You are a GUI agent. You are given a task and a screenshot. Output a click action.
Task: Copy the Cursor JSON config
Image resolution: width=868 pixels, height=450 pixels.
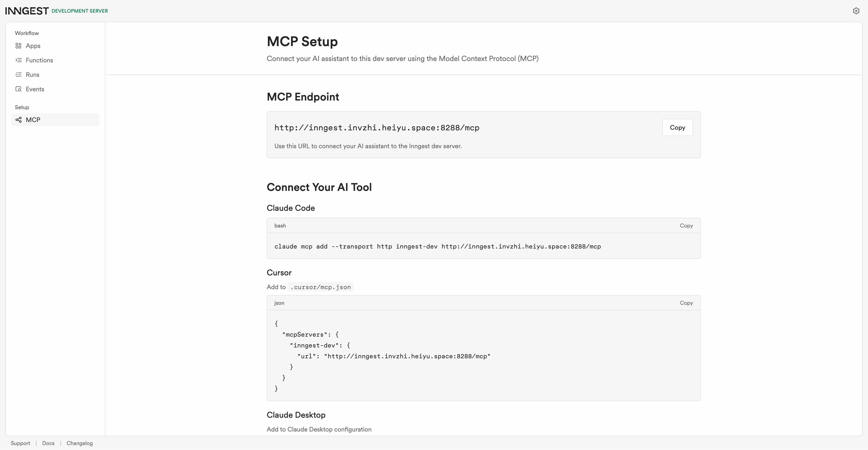click(x=686, y=303)
